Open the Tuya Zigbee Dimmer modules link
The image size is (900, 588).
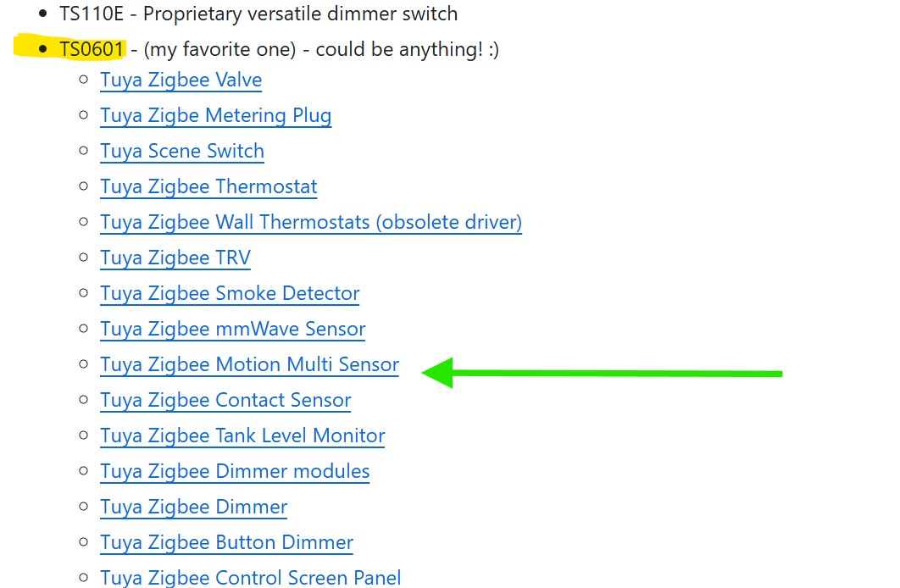click(x=235, y=471)
